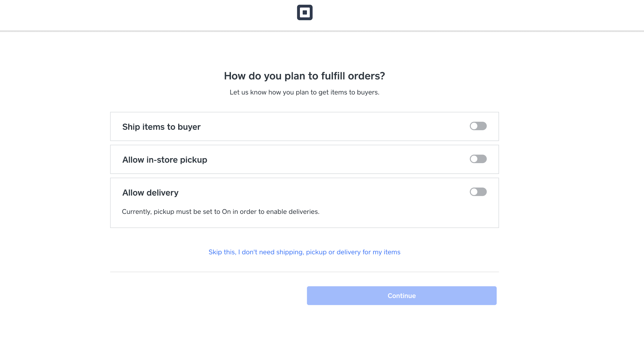This screenshot has height=353, width=644.
Task: Click the divider line above Continue button
Action: pyautogui.click(x=304, y=272)
